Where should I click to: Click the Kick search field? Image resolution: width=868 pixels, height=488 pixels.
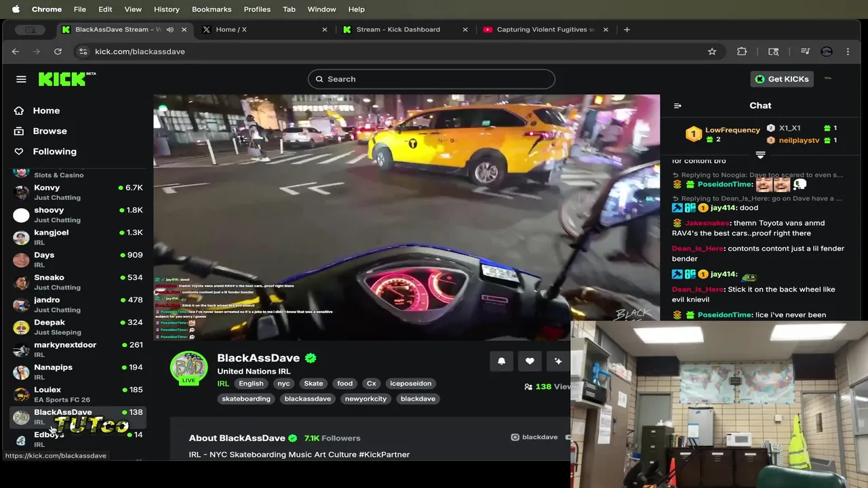coord(431,79)
